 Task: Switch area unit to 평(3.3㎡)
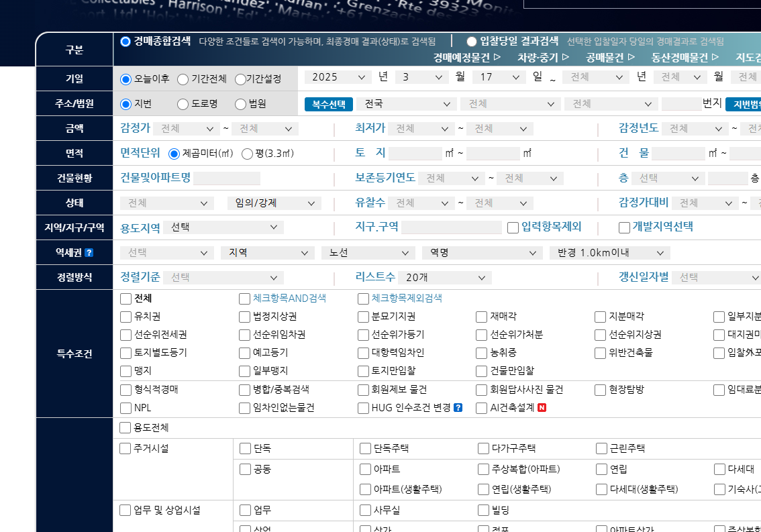[x=247, y=154]
